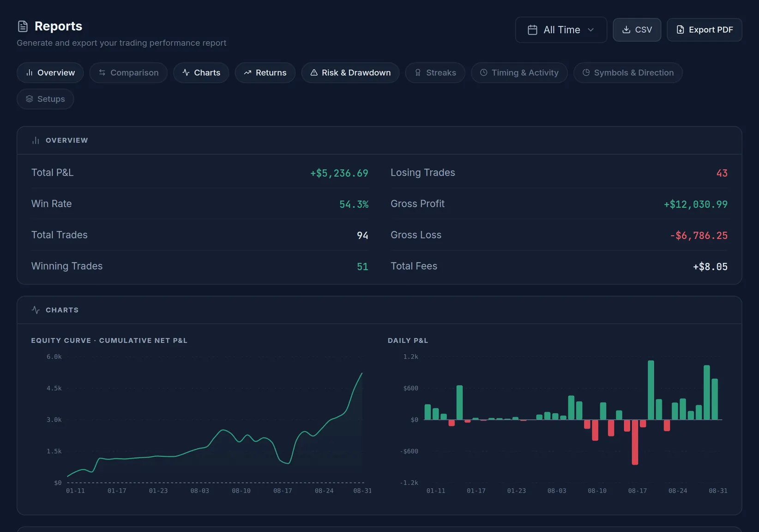Click the Total P&L value +$5,236.69

(339, 173)
